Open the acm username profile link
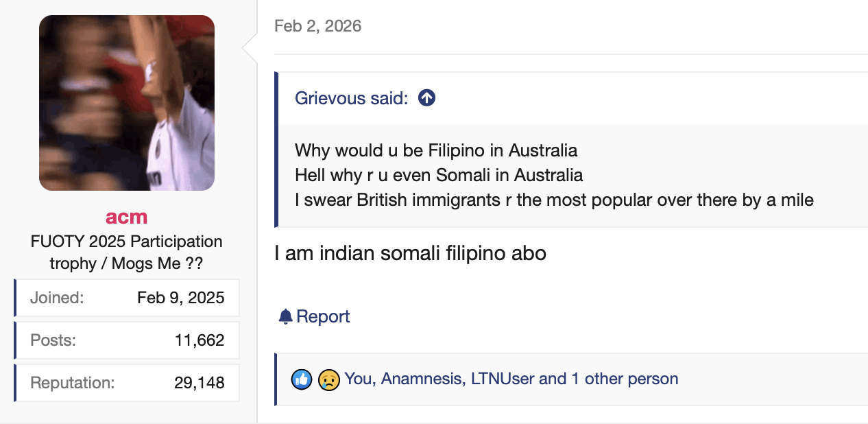 127,217
